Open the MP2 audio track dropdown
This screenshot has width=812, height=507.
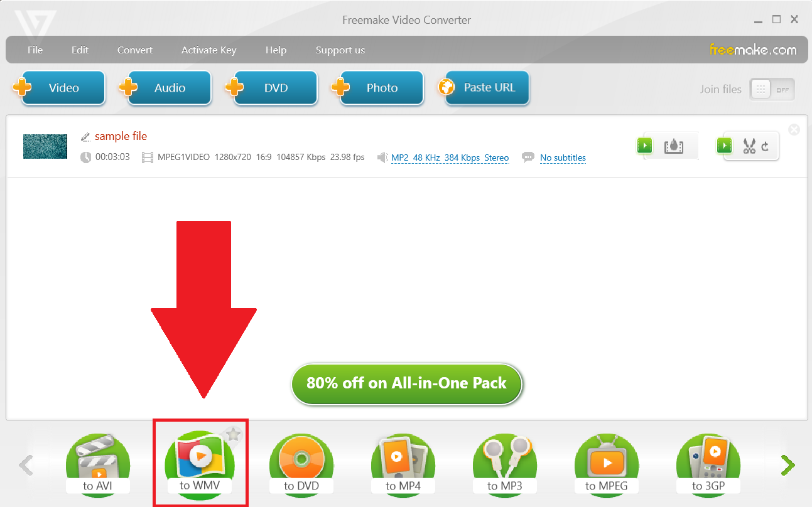tap(450, 157)
